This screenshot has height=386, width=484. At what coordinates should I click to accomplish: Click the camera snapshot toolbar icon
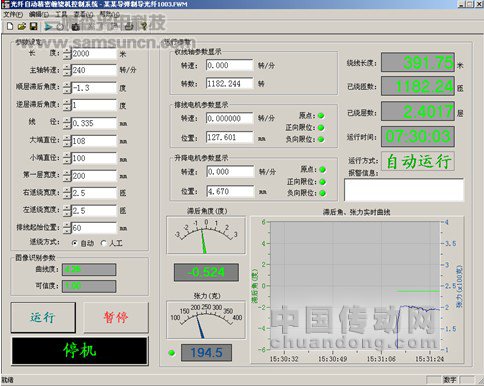pos(75,27)
